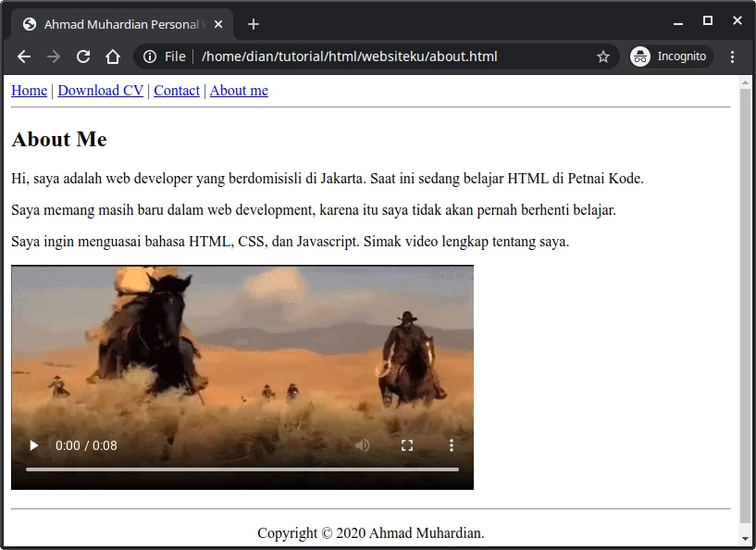Enter fullscreen mode on the video
This screenshot has height=550, width=756.
[x=407, y=445]
